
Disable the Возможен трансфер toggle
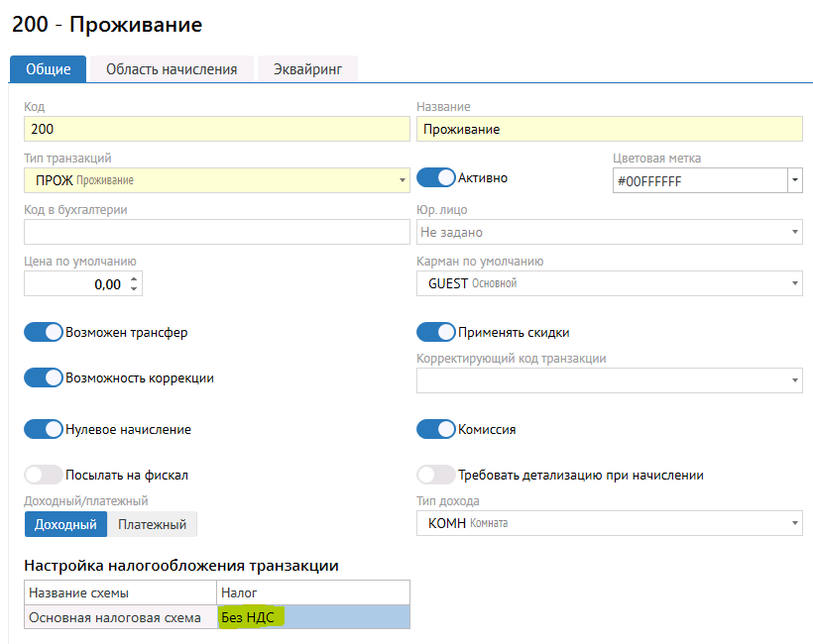pos(43,333)
